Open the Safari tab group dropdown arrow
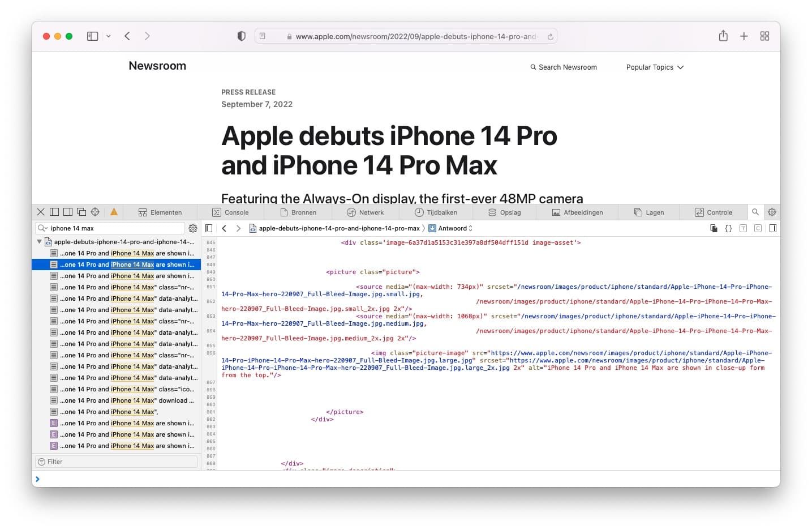Screen dimensions: 812x529 point(108,36)
